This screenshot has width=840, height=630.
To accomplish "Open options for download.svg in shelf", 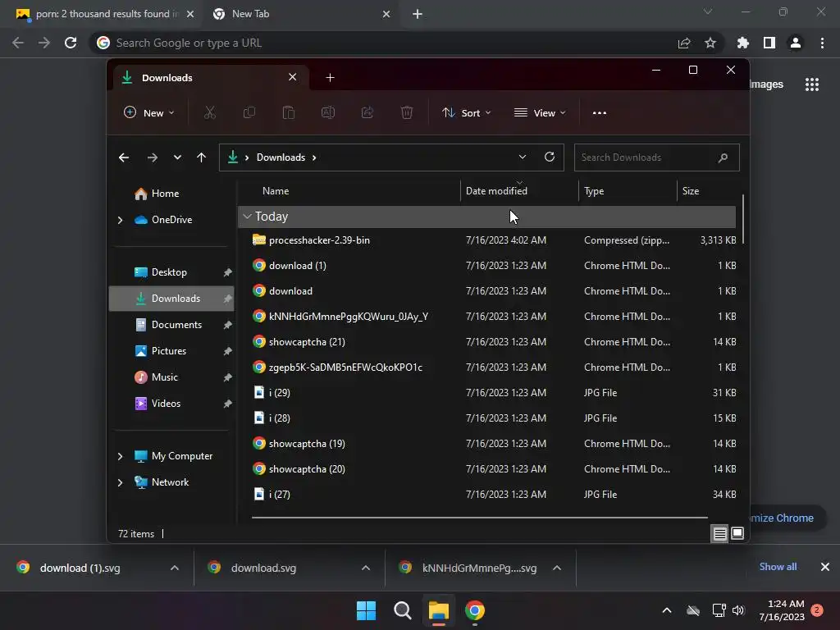I will point(366,568).
